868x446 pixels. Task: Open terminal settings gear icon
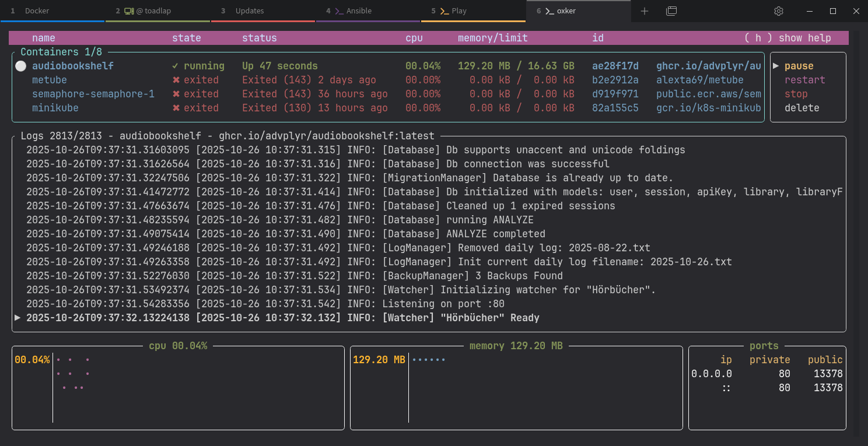[x=778, y=11]
